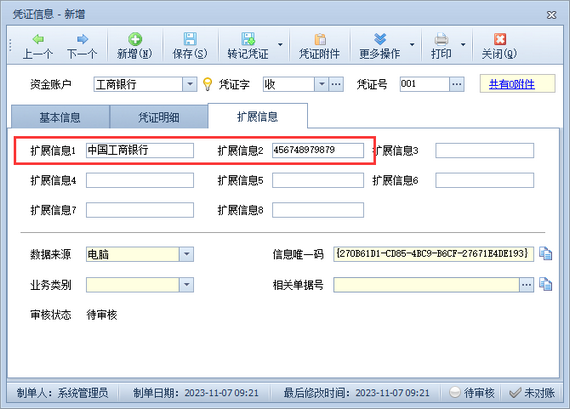Switch to the 凭证明细 tab
570x409 pixels.
159,117
